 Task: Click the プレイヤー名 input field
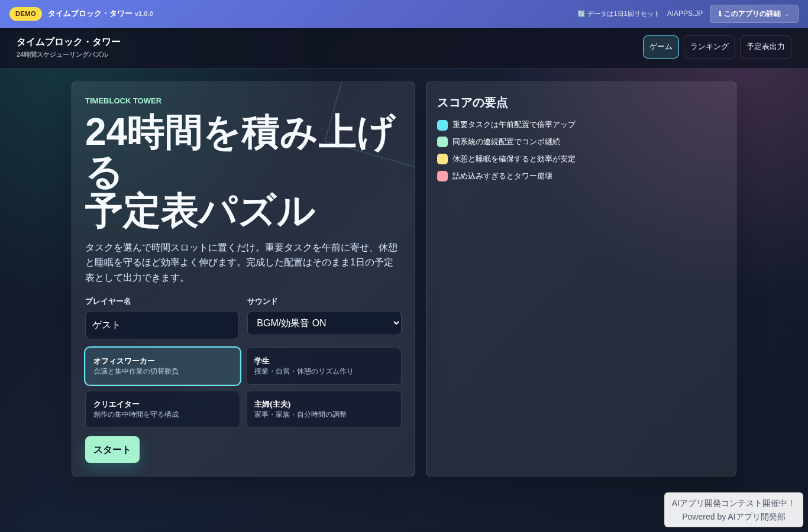(x=162, y=325)
